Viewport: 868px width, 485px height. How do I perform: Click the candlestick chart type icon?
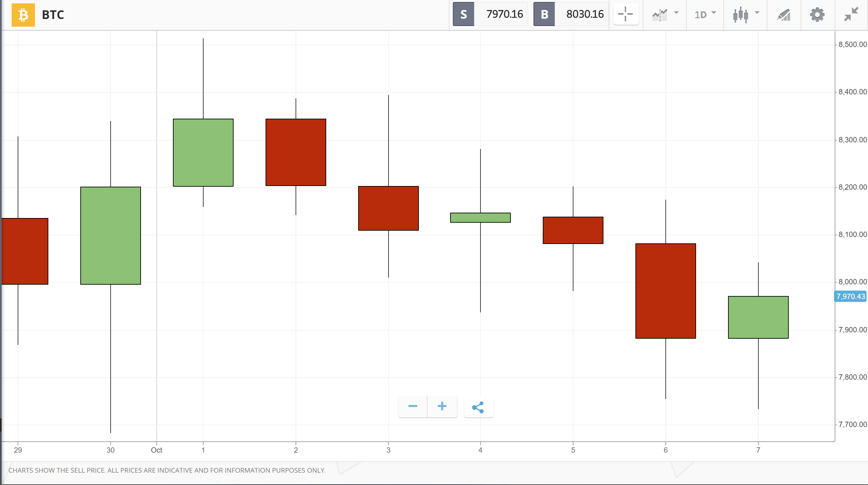pyautogui.click(x=741, y=15)
